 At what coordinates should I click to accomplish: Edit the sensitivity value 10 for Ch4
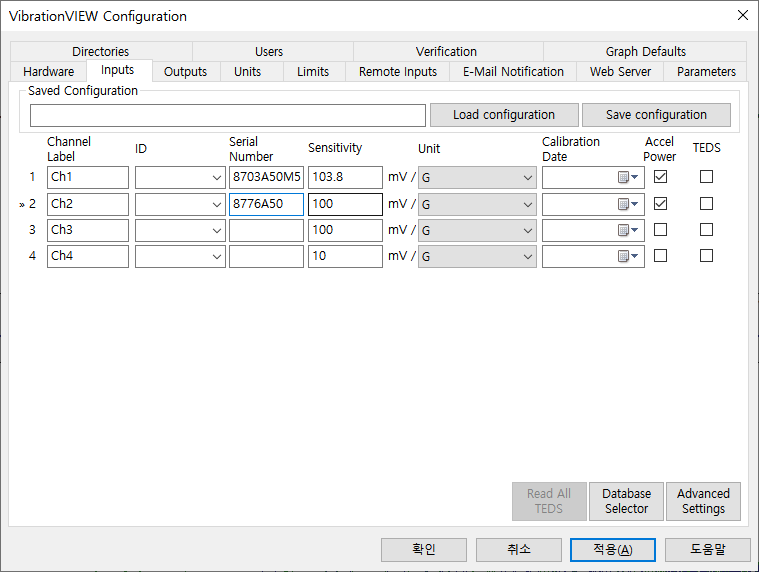pos(345,256)
